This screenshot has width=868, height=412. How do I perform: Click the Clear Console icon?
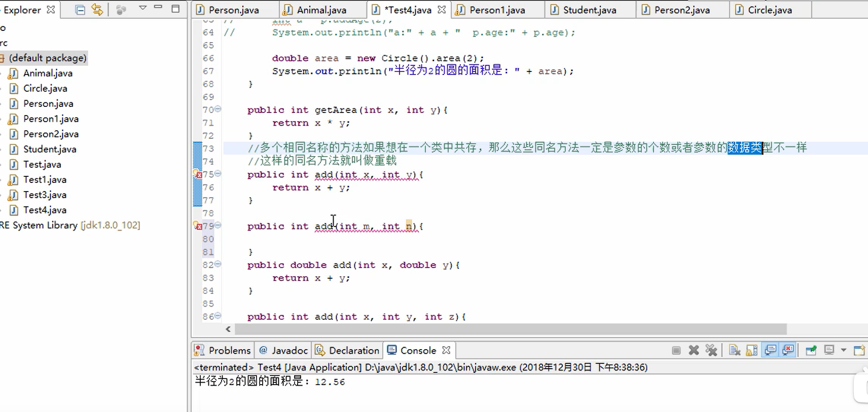735,350
